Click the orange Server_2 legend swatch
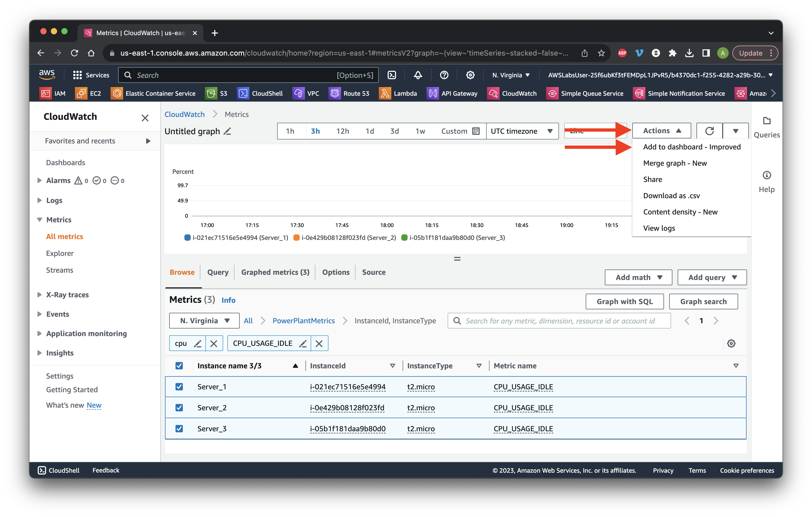 click(297, 238)
